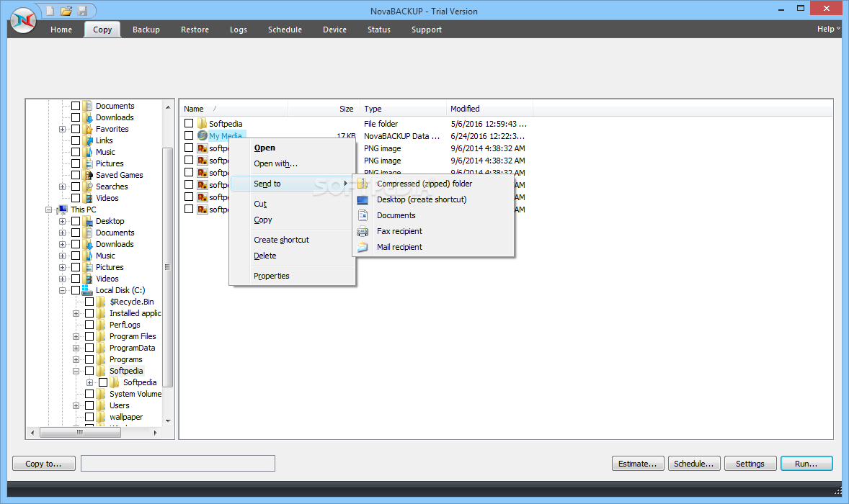This screenshot has height=504, width=849.
Task: Click the Copy to... button
Action: click(43, 464)
